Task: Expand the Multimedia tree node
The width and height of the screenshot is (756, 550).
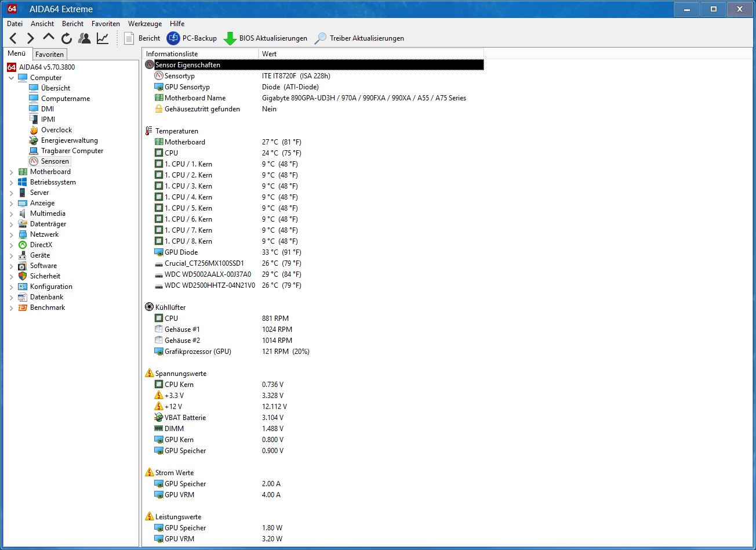Action: pyautogui.click(x=12, y=214)
